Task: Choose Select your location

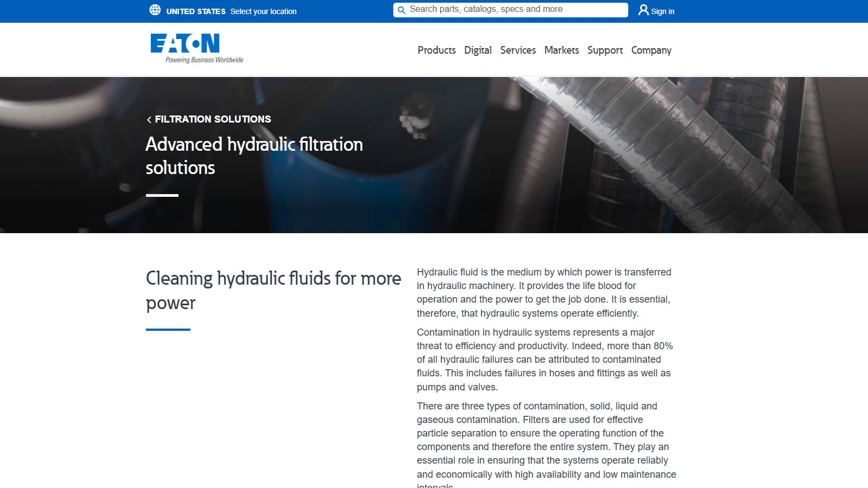Action: click(263, 11)
